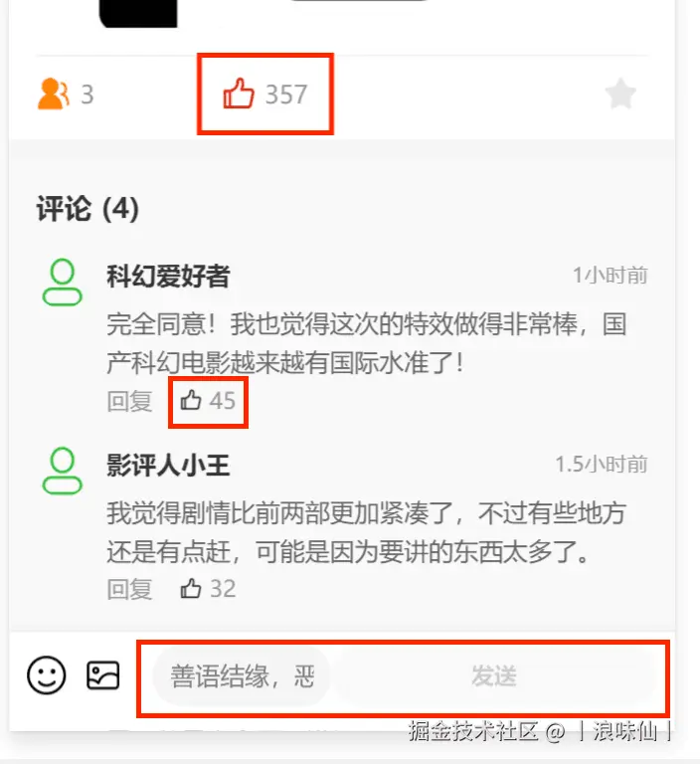Open the emoji smiley picker

(x=47, y=675)
